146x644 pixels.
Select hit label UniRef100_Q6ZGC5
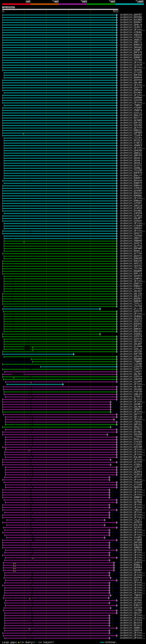coord(131,319)
